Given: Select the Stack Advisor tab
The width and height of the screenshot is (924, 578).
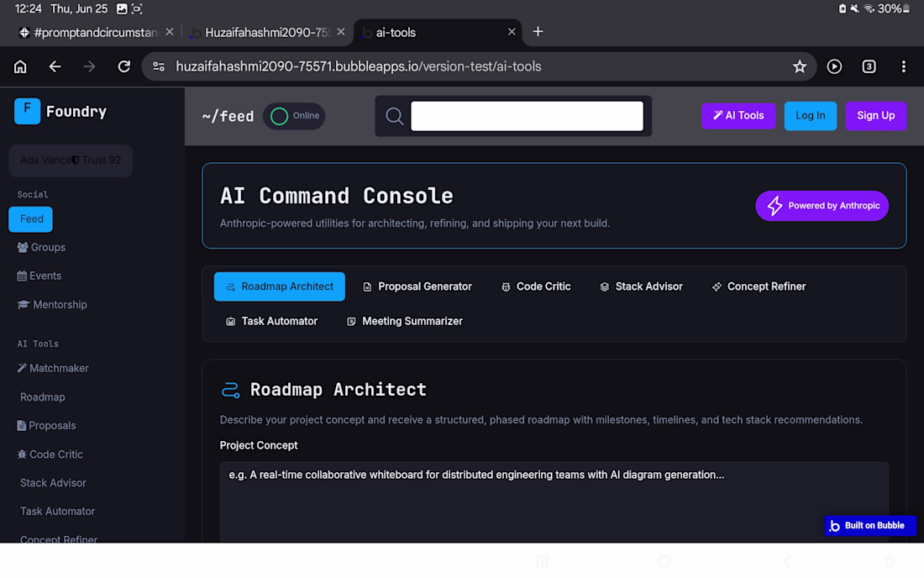Looking at the screenshot, I should coord(641,286).
